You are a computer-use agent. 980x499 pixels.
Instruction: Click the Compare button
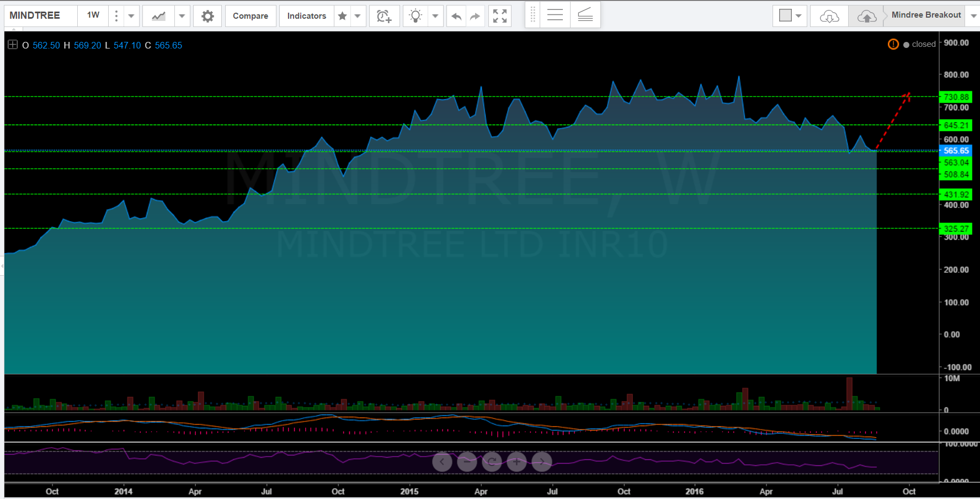251,16
